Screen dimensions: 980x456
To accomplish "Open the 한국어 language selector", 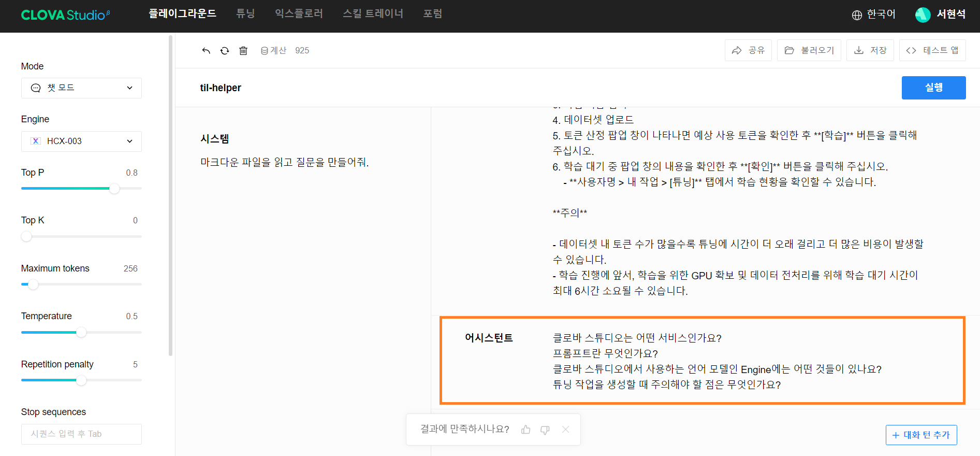I will (x=874, y=15).
